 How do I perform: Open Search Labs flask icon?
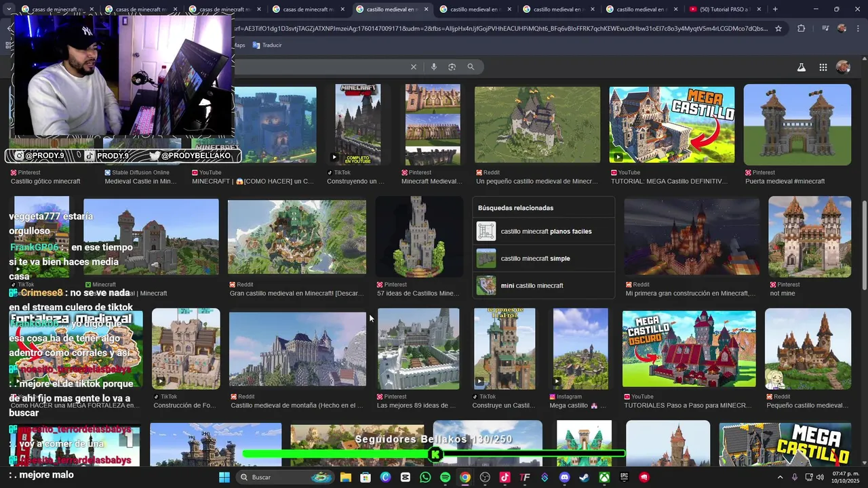pos(802,67)
